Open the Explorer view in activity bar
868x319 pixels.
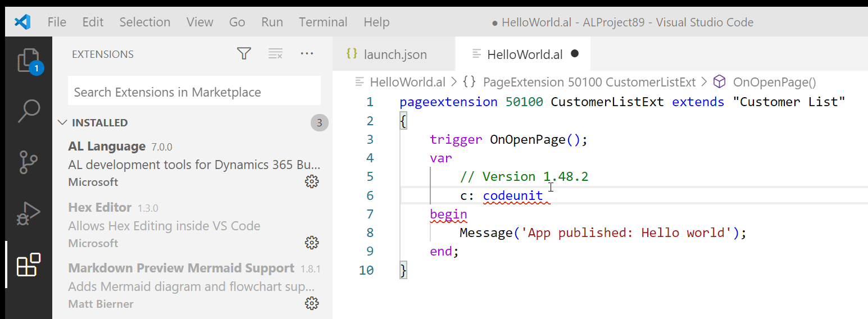29,61
